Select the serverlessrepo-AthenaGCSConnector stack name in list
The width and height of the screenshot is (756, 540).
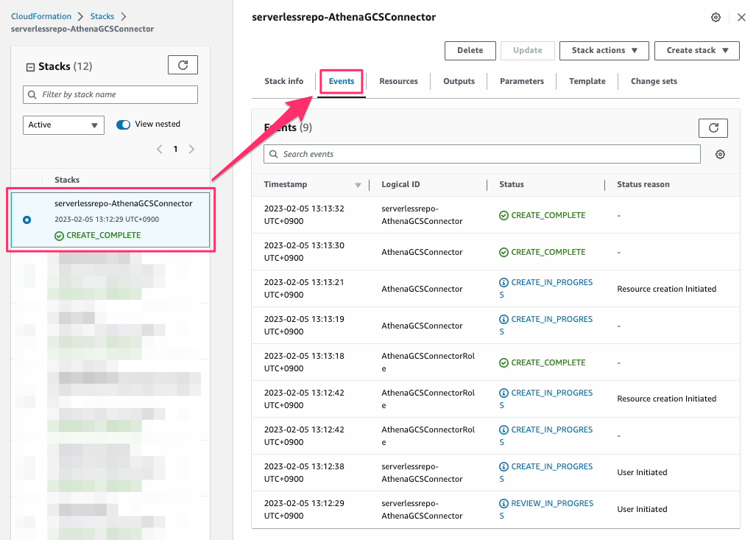coord(124,203)
